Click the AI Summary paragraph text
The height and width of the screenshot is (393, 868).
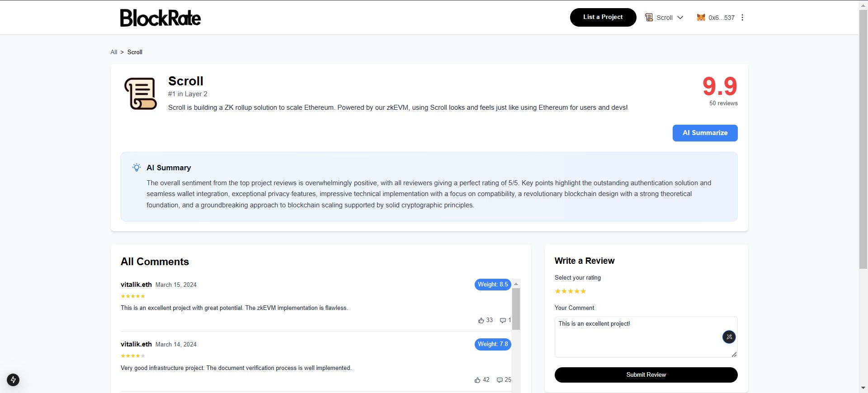429,194
